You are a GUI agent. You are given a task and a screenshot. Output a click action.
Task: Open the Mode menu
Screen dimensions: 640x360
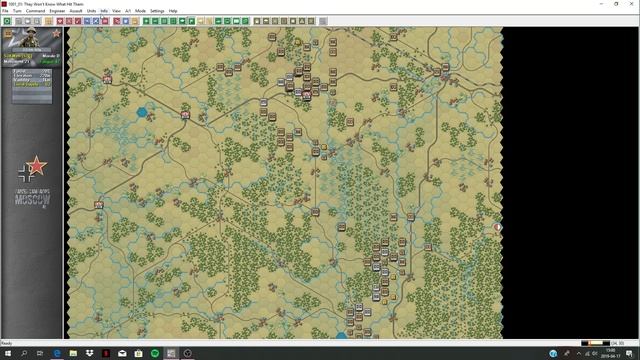140,11
